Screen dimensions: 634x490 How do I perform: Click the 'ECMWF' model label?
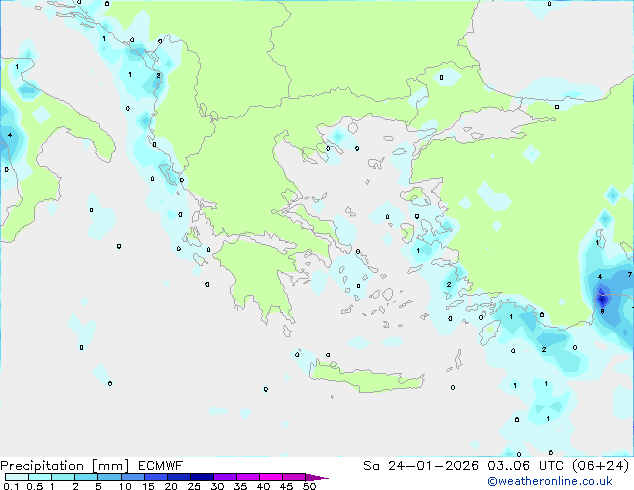(161, 466)
